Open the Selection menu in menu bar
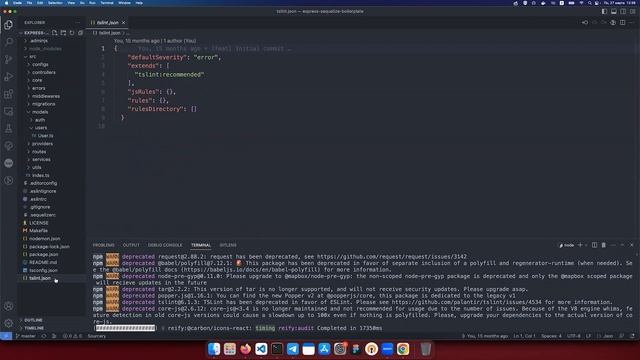640x360 pixels. (55, 3)
